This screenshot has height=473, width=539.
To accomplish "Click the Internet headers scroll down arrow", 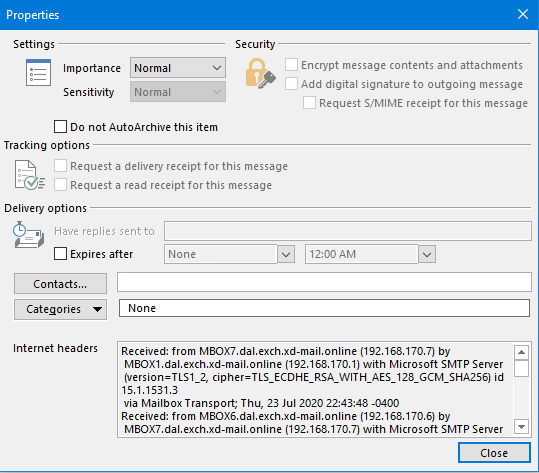I will (521, 427).
